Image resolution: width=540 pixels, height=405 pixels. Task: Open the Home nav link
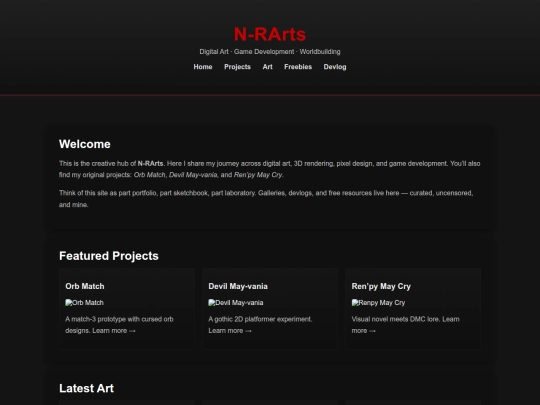click(203, 67)
